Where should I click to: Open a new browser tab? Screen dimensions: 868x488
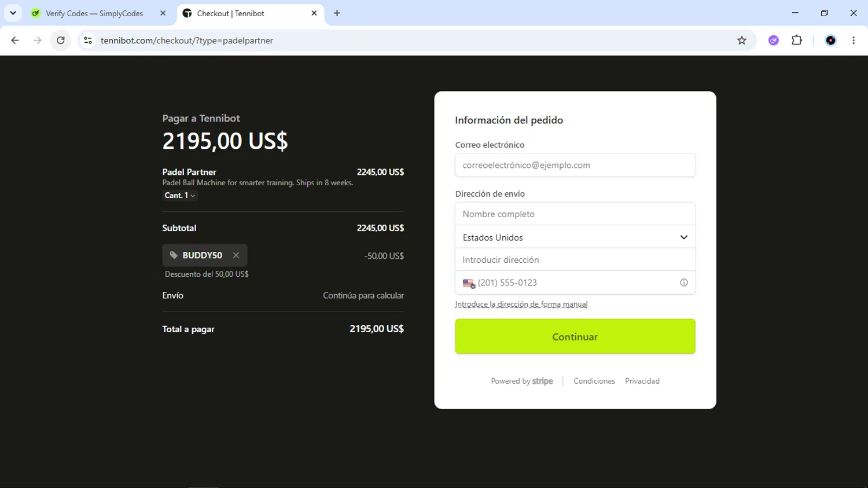point(337,13)
